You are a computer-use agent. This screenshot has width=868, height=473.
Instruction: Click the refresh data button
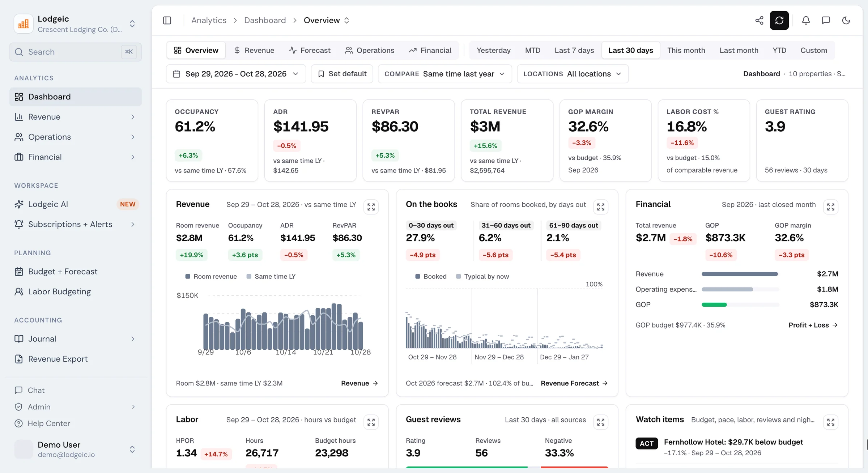[x=779, y=20]
